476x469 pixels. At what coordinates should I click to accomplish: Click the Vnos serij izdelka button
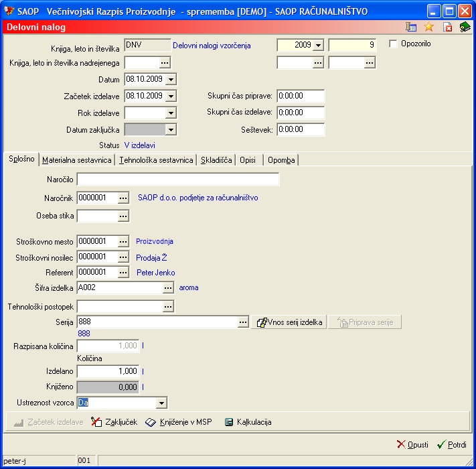[x=289, y=322]
